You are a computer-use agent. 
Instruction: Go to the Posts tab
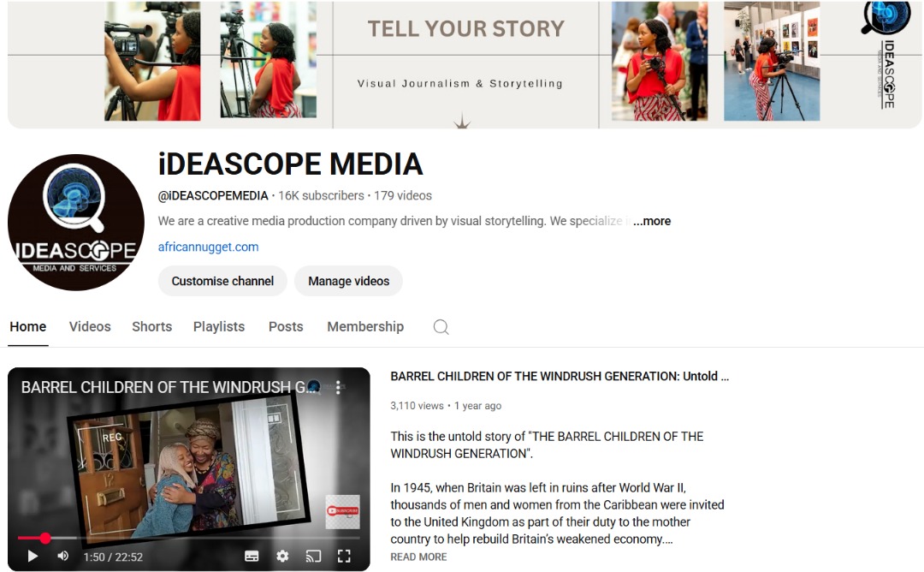coord(286,327)
